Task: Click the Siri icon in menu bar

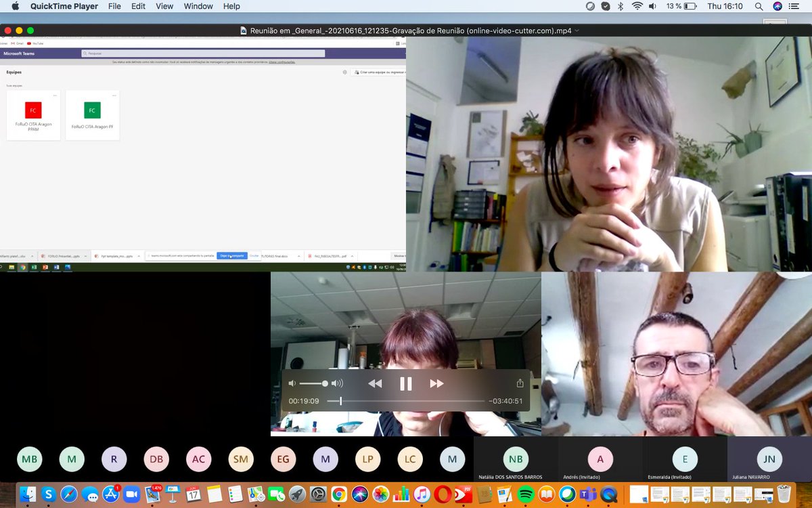Action: [x=777, y=6]
